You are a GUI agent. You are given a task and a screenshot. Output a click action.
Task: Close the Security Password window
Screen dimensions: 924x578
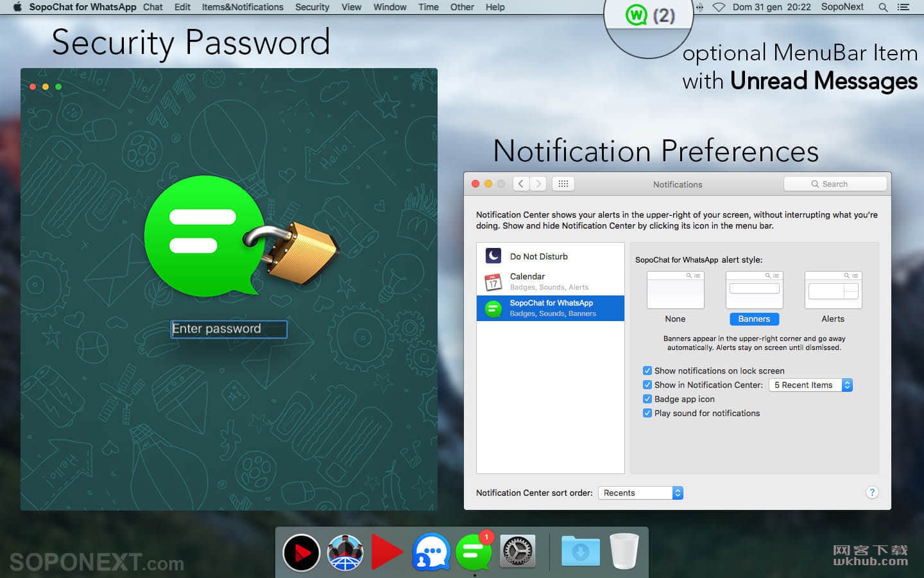[33, 87]
